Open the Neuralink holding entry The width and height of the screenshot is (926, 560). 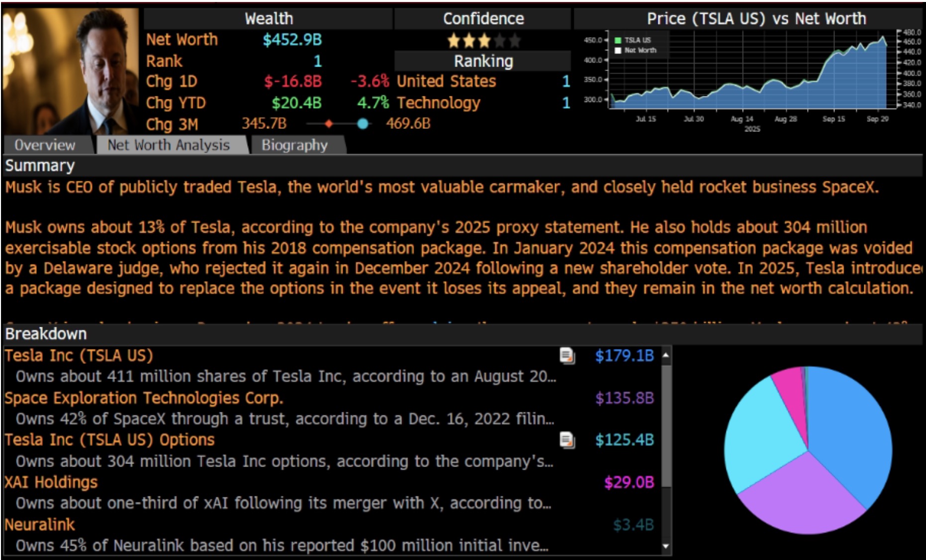point(40,525)
